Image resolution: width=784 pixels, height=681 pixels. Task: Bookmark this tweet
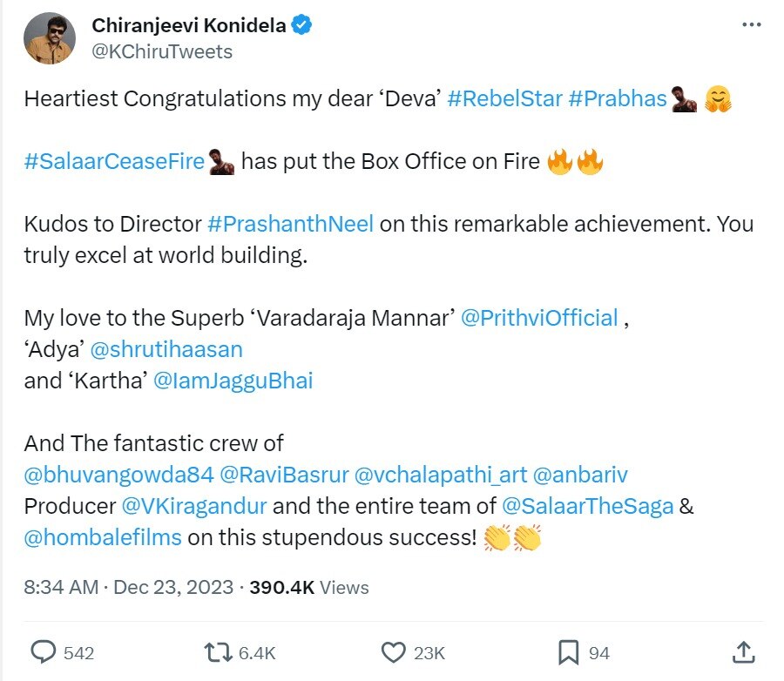point(569,651)
